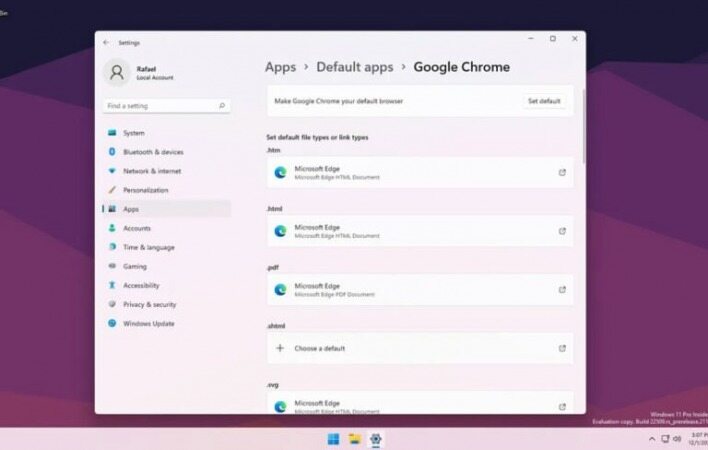Select the Apps sidebar item
Image resolution: width=708 pixels, height=450 pixels.
pos(167,209)
